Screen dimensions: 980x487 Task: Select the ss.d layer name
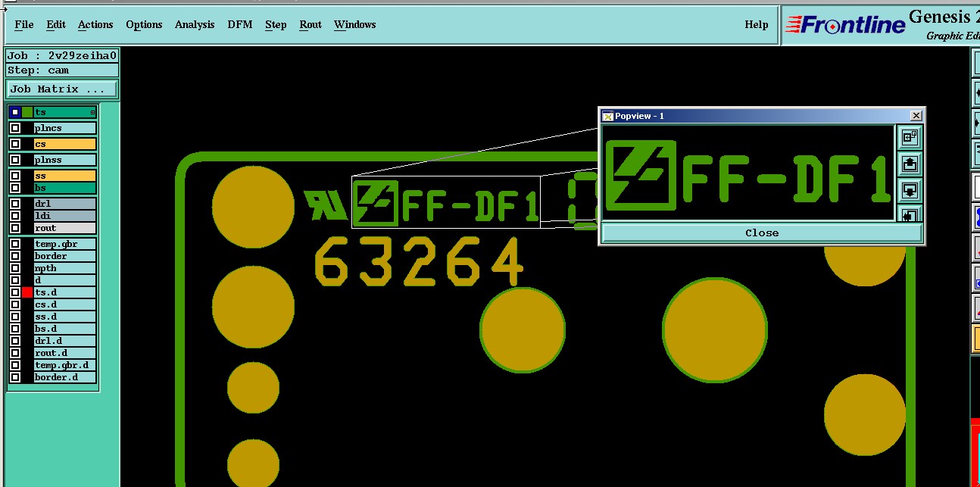pyautogui.click(x=65, y=317)
